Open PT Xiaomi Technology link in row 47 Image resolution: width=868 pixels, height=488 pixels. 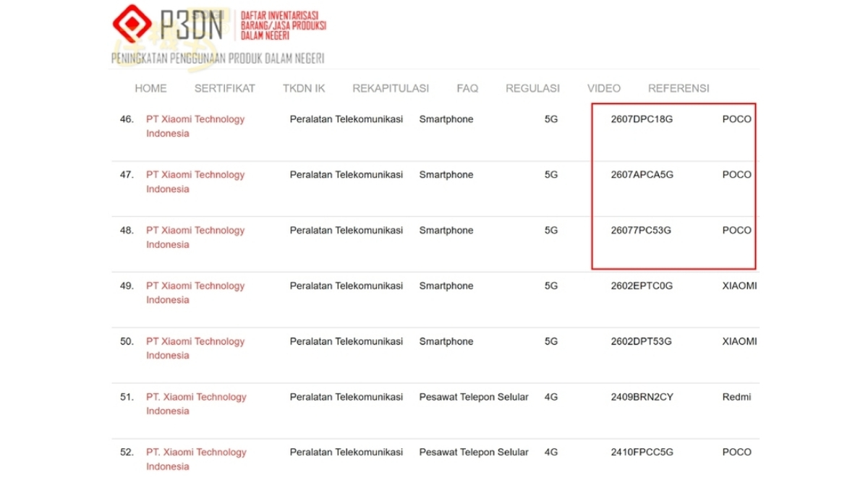click(195, 182)
